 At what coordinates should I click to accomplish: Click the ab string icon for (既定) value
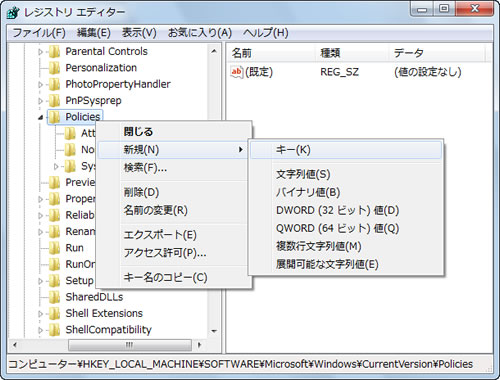(236, 72)
